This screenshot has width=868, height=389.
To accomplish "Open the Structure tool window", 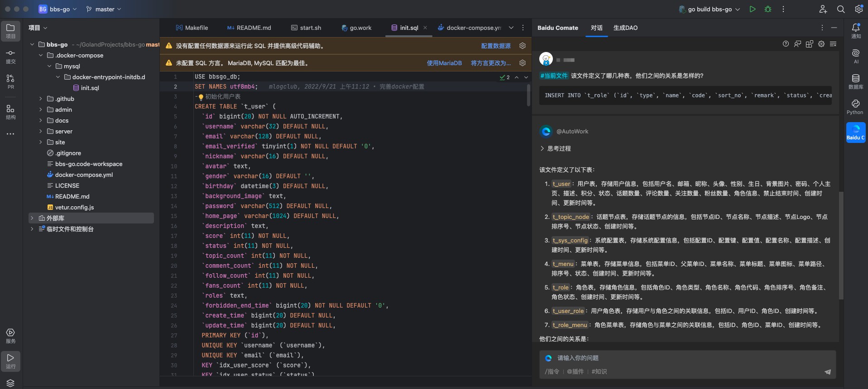I will [x=10, y=112].
